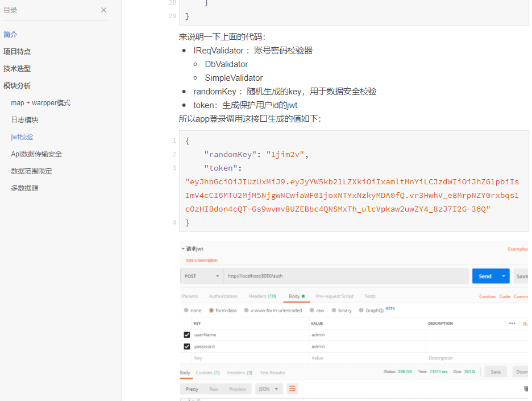Image resolution: width=532 pixels, height=401 pixels.
Task: Collapse the 请求jwt request triangle
Action: click(183, 249)
